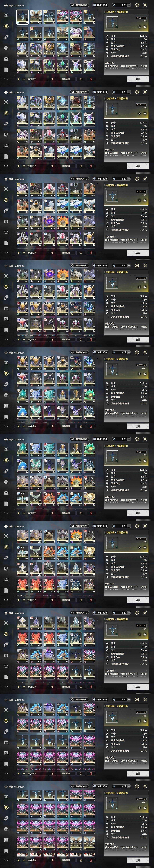This screenshot has width=154, height=868.
Task: Toggle the heart favorite icon on topmost detail card
Action: pos(140,27)
